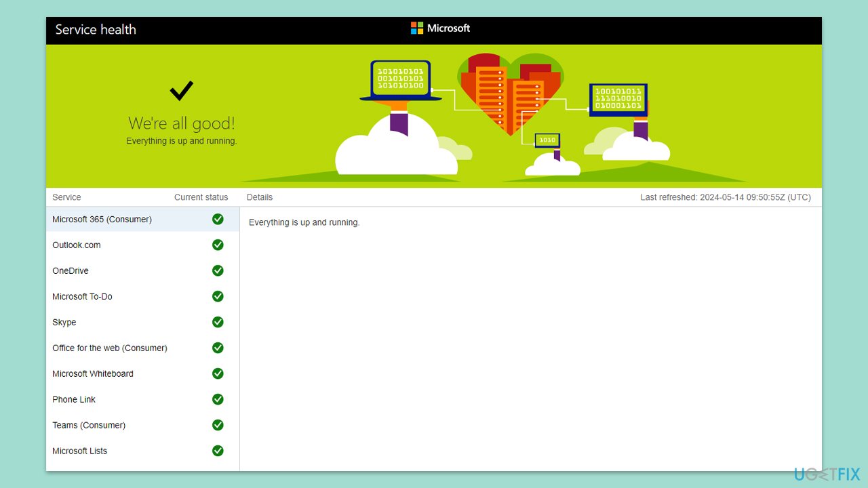Viewport: 868px width, 488px height.
Task: Click green status check for Outlook.com
Action: pos(218,245)
